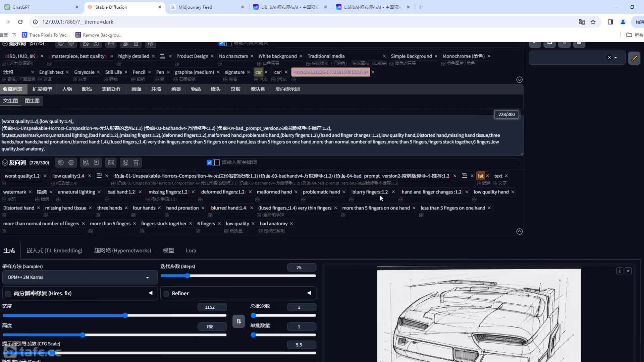The height and width of the screenshot is (362, 644).
Task: Collapse negative tag list with up-chevron circle
Action: click(519, 232)
